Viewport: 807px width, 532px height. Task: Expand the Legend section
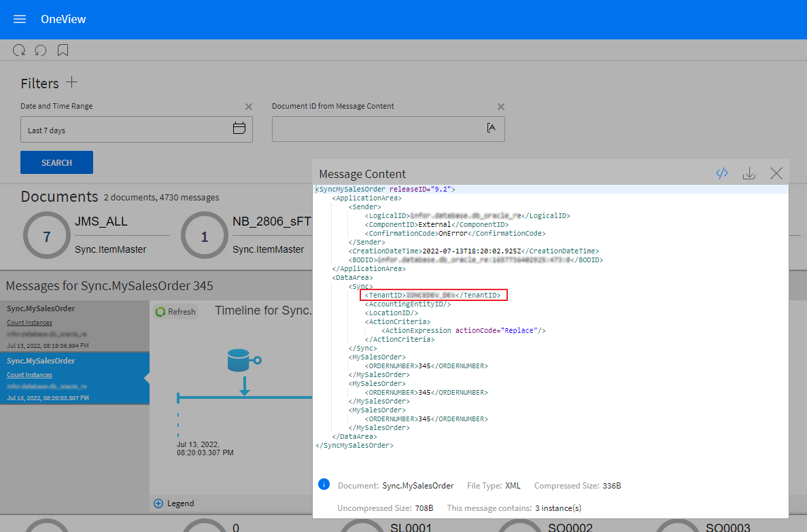[173, 503]
